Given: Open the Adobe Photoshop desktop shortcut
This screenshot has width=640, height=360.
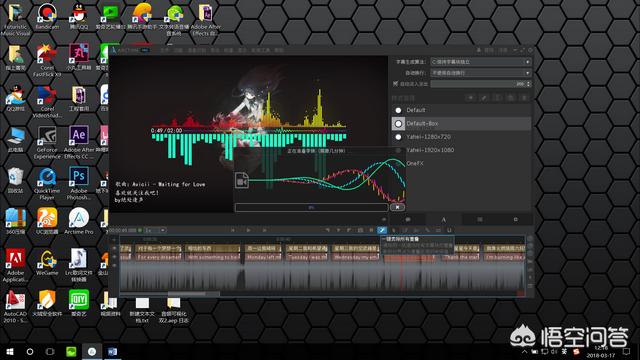Looking at the screenshot, I should (78, 183).
